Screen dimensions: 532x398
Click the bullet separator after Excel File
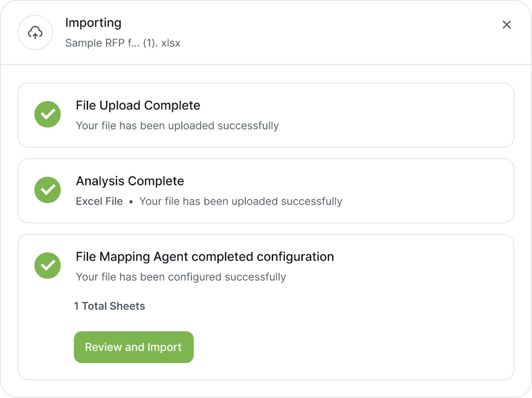(x=131, y=202)
